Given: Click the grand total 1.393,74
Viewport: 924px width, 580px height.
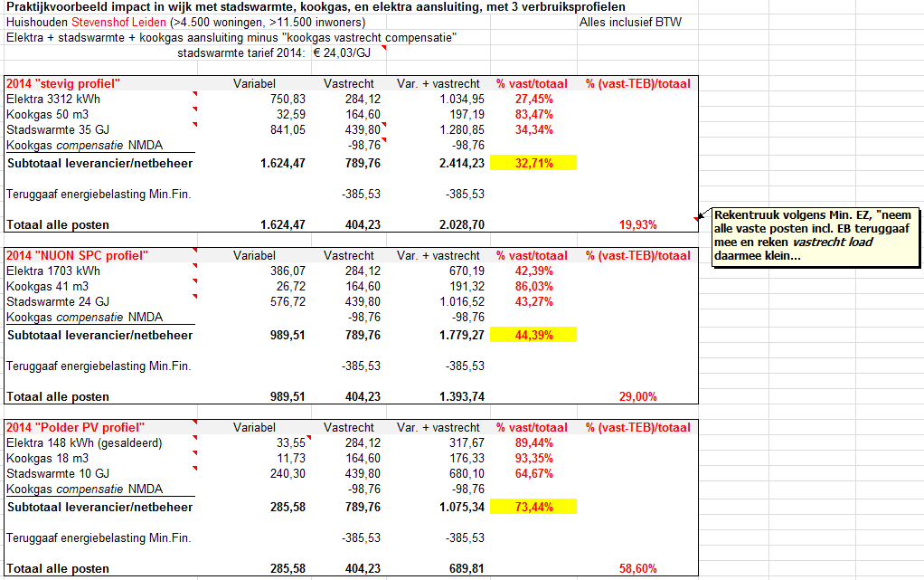Looking at the screenshot, I should (x=462, y=396).
